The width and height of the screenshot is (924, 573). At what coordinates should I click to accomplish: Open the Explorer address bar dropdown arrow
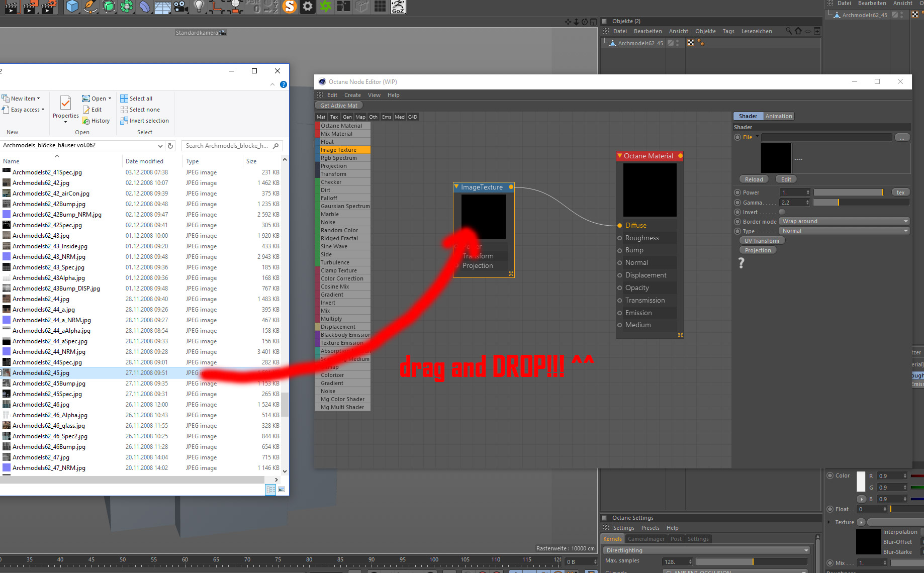(x=160, y=146)
